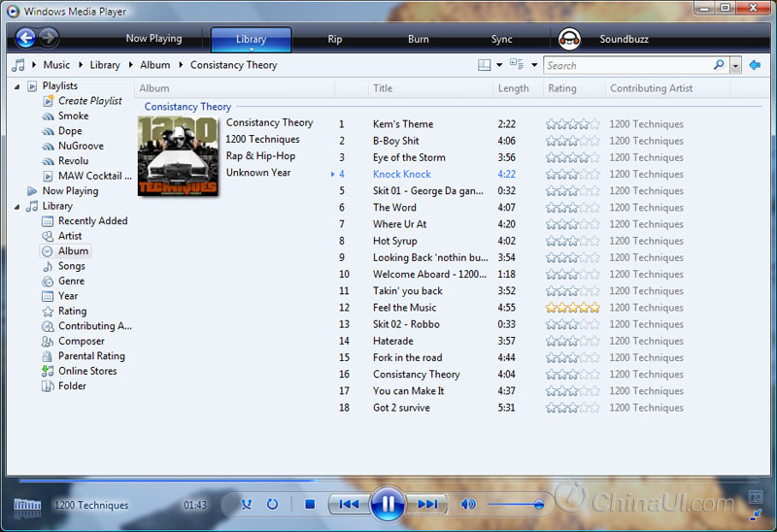Click the music note category icon
This screenshot has width=777, height=532.
click(x=18, y=65)
